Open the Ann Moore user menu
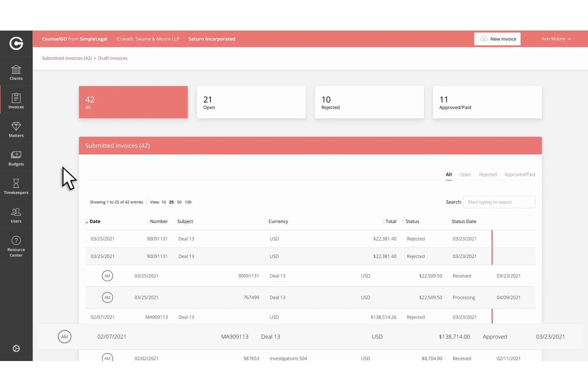Screen dimensions: 588x392 coord(556,39)
